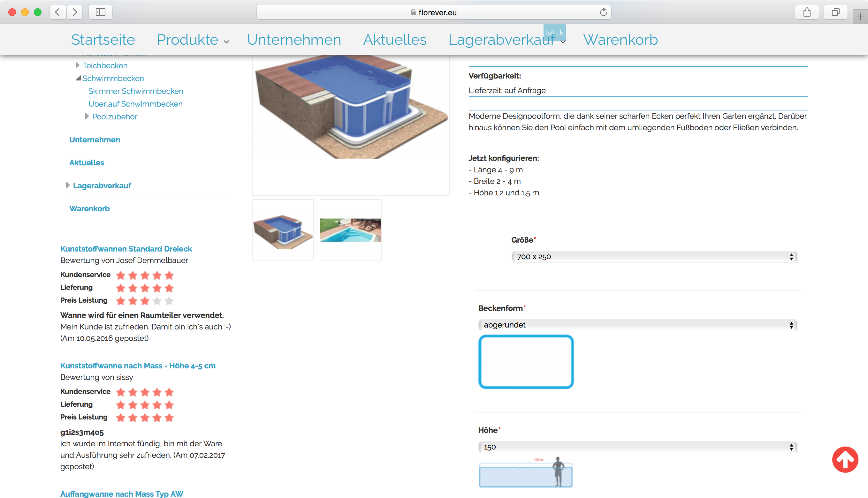Click fifth Preis Leistung star in sissy review
Viewport: 868px width, 498px height.
[x=169, y=417]
